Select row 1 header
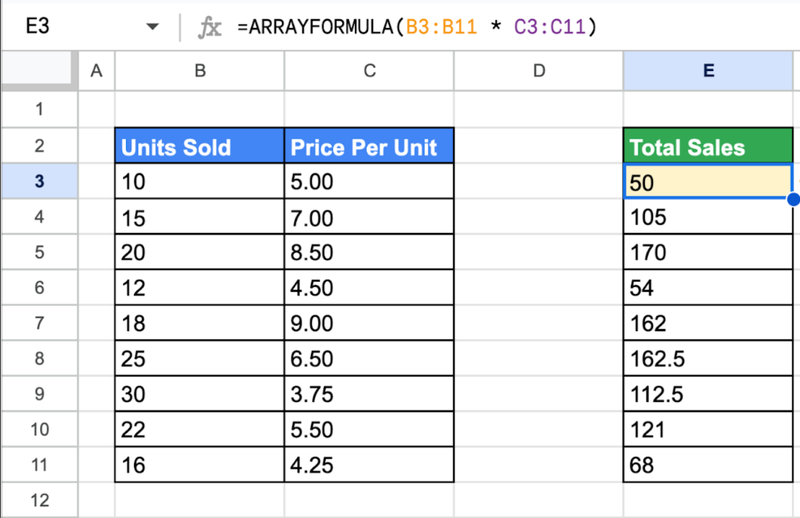The width and height of the screenshot is (800, 518). click(39, 109)
